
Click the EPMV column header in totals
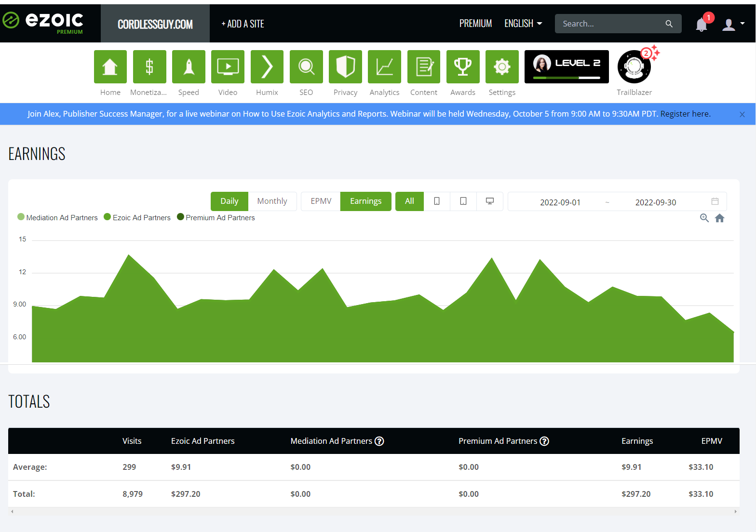pyautogui.click(x=712, y=441)
